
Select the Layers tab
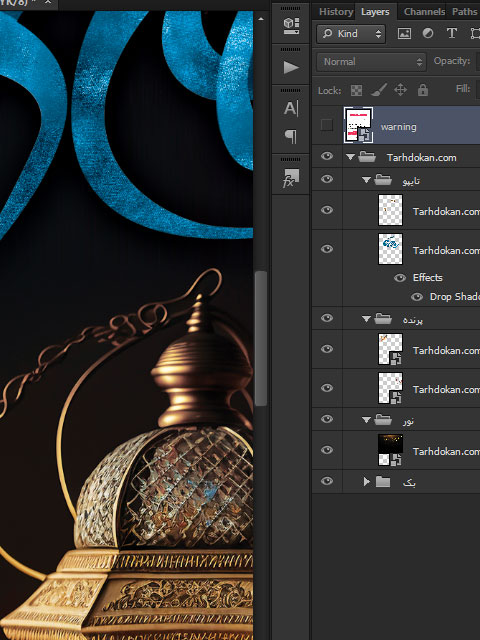[375, 12]
